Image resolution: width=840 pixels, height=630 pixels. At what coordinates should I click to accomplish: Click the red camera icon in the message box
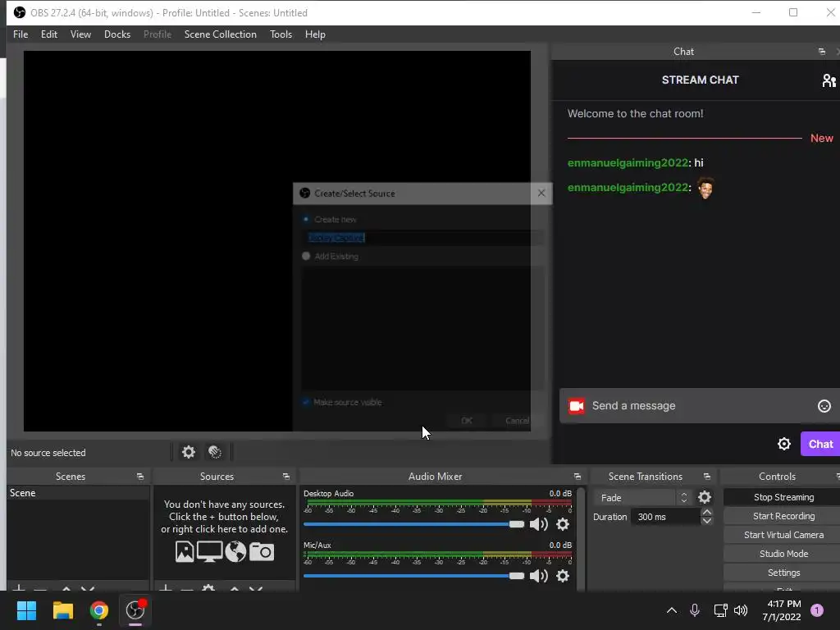tap(577, 406)
